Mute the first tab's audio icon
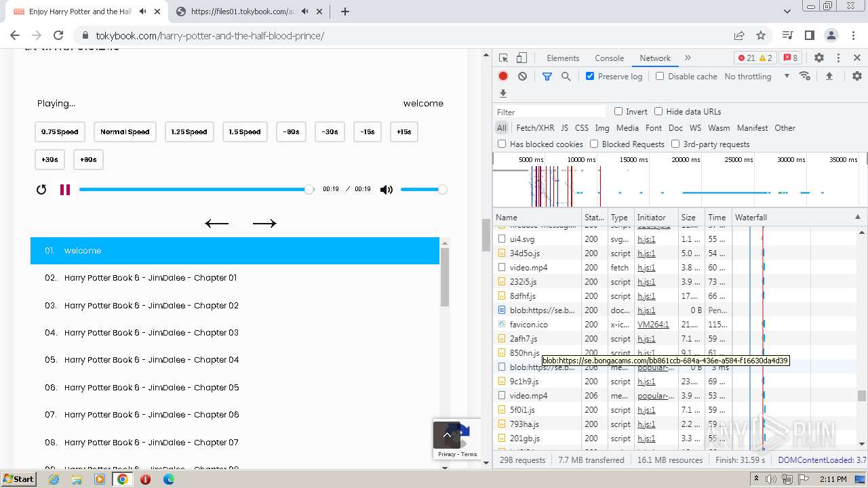This screenshot has width=868, height=488. [142, 12]
